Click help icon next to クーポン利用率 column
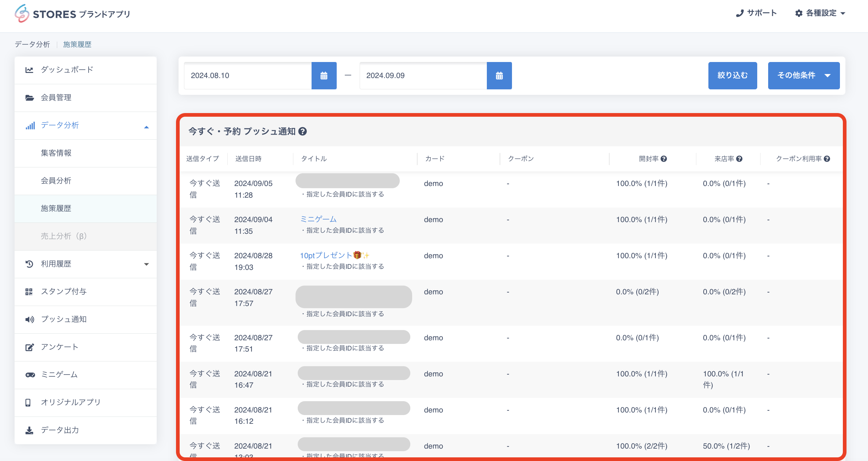This screenshot has height=461, width=868. pyautogui.click(x=827, y=159)
